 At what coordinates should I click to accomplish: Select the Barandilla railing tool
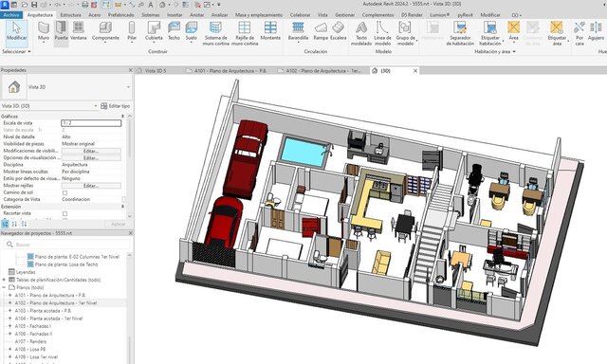pos(298,31)
